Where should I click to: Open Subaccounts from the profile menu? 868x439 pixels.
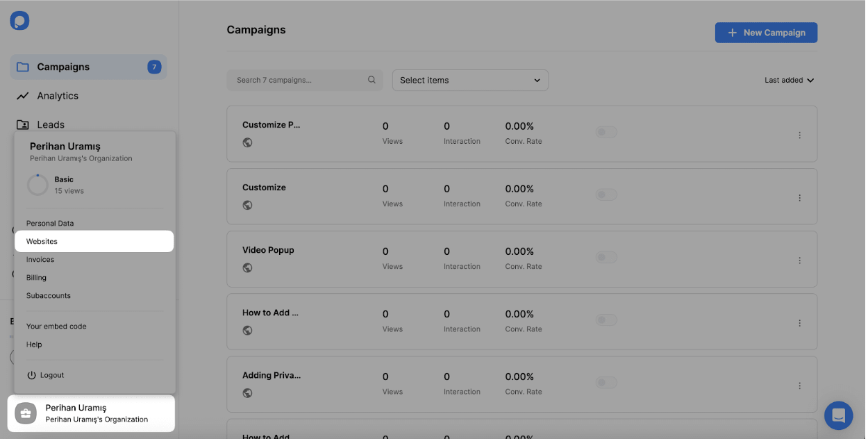coord(49,295)
